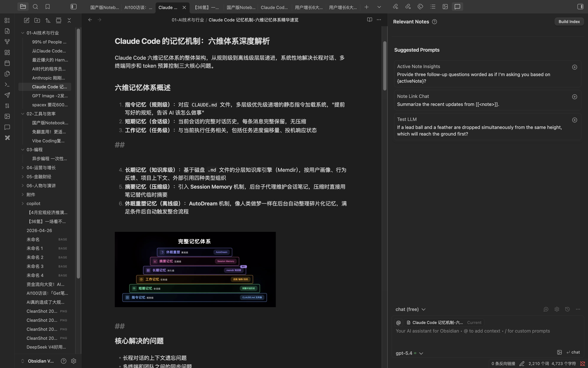The width and height of the screenshot is (588, 368).
Task: Toggle the right sidebar collapse icon
Action: [x=580, y=7]
